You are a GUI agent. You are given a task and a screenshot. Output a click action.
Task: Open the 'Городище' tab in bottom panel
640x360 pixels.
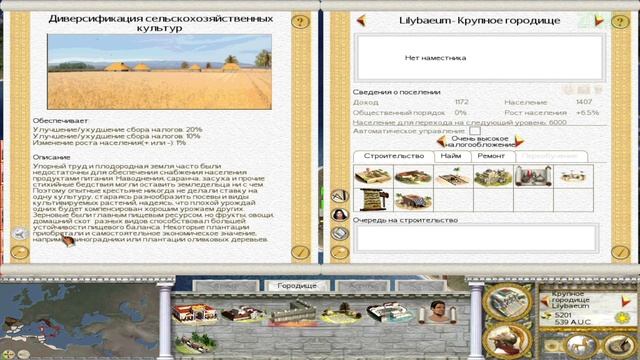point(297,286)
